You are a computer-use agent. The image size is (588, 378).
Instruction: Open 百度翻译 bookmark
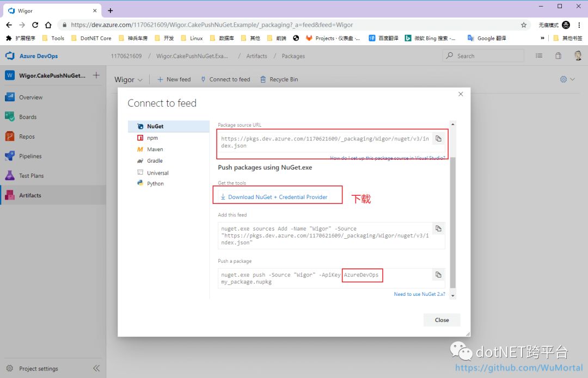coord(383,38)
